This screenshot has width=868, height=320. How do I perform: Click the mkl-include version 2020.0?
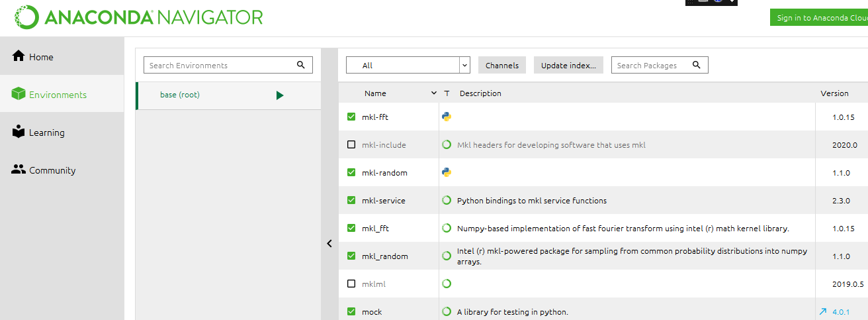click(845, 145)
